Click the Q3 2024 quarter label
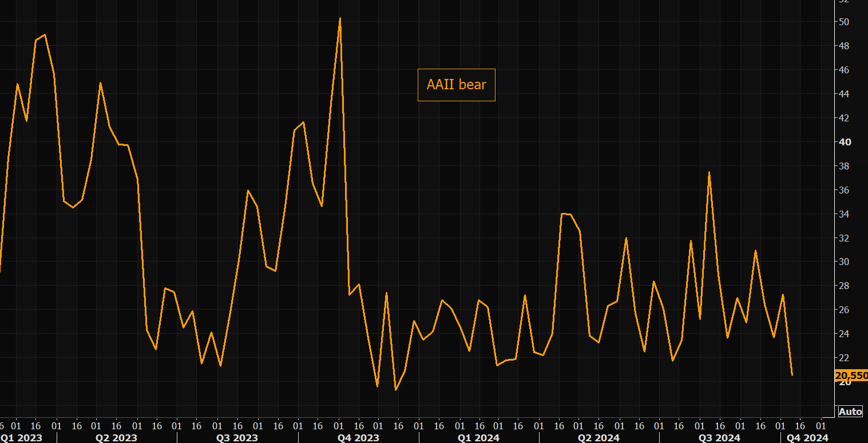 (719, 438)
